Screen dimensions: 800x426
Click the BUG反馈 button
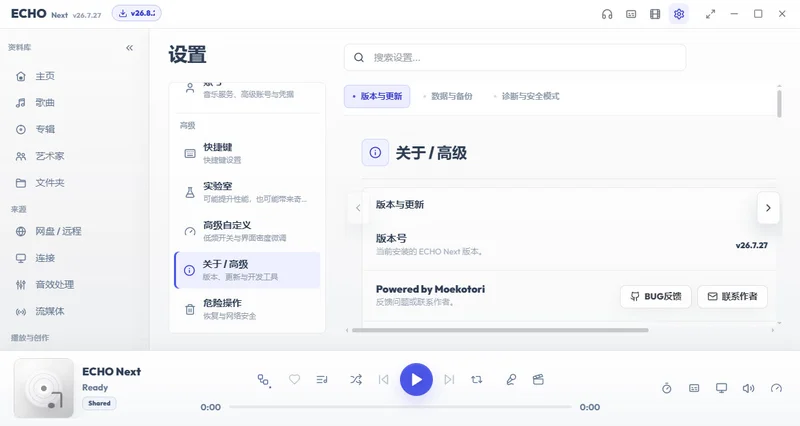click(656, 296)
